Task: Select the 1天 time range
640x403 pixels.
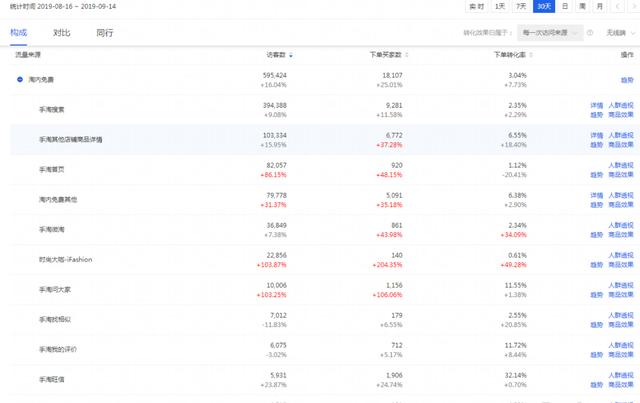Action: tap(500, 6)
